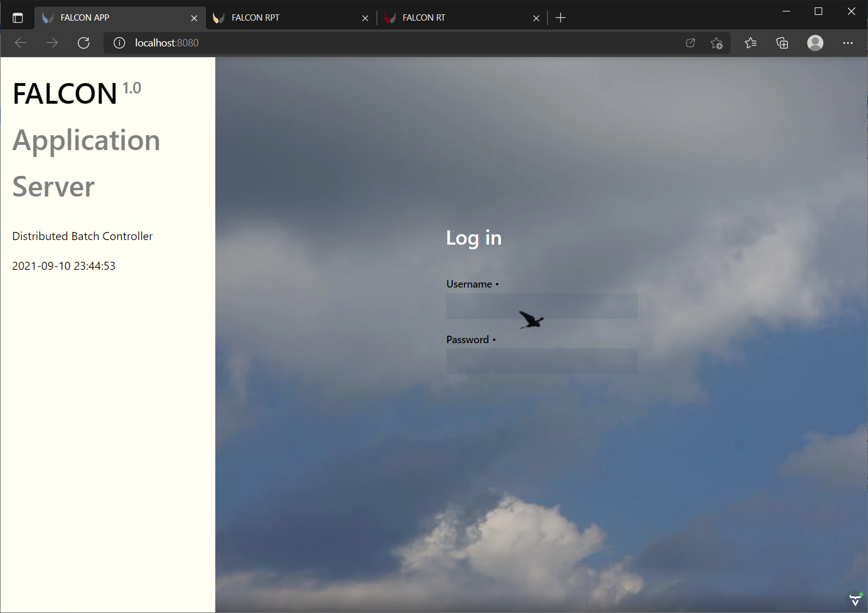Switch to the FALCON RPT tab

tap(291, 18)
